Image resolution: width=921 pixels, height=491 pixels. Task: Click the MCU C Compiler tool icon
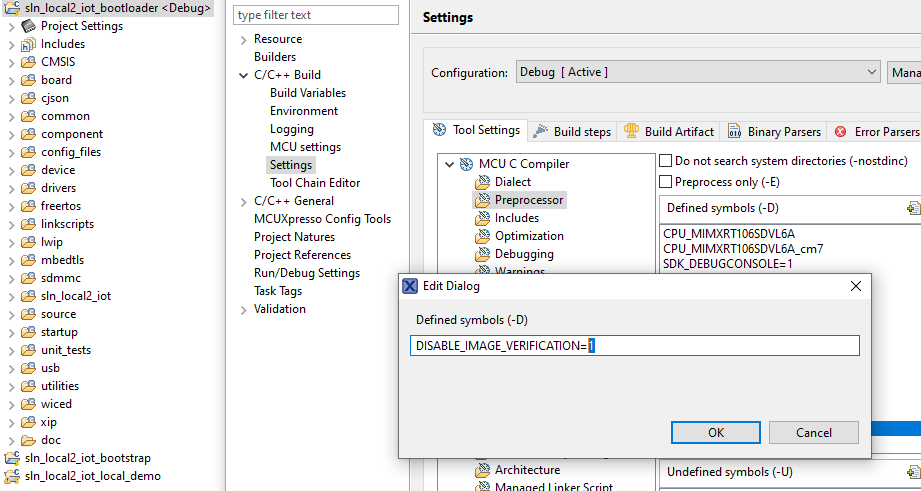[x=466, y=164]
